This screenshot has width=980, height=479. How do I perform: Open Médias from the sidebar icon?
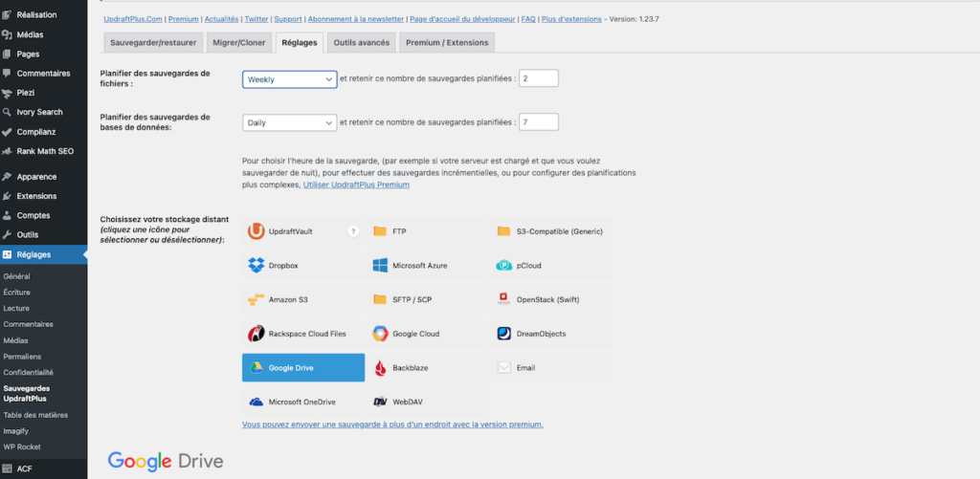(x=7, y=34)
